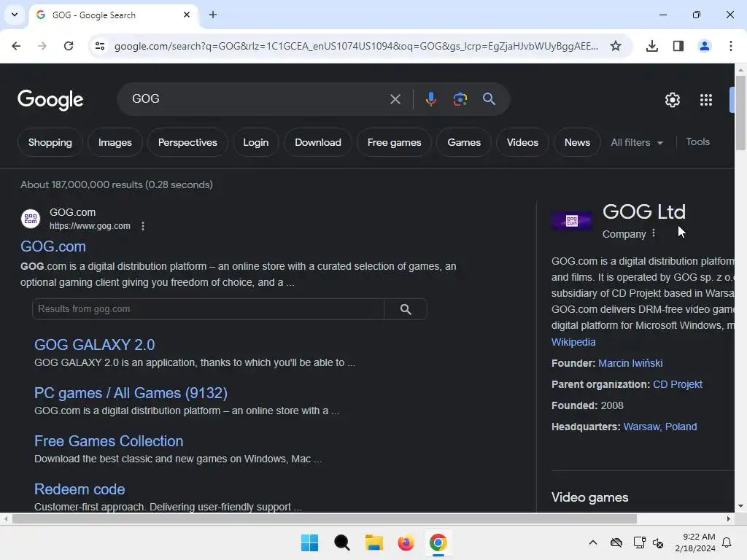Select the Free games filter chip
Screen dimensions: 747x560
[x=394, y=142]
